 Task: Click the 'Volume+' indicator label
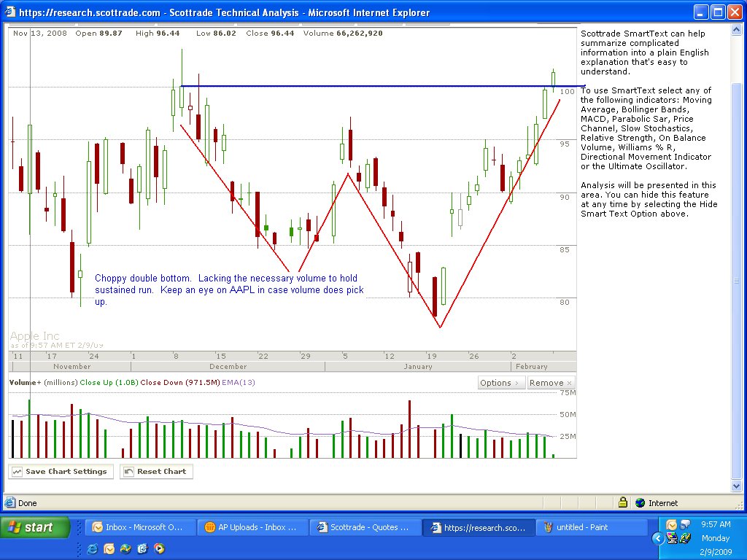pyautogui.click(x=26, y=382)
